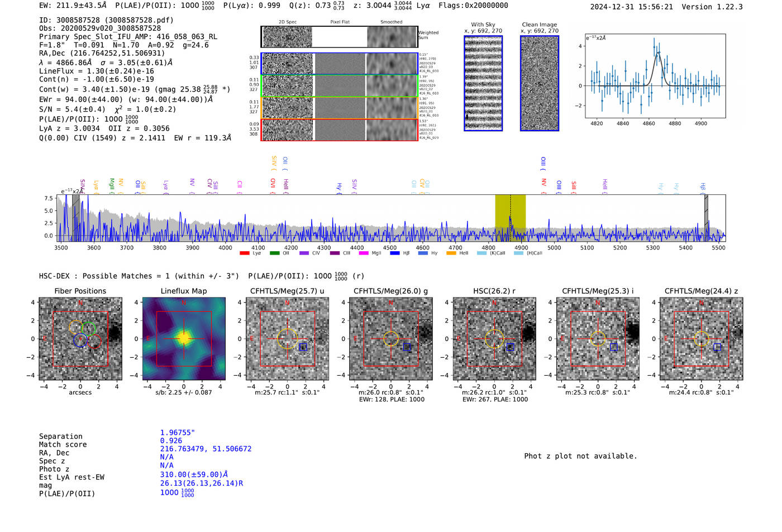
Task: Click the arcsecs axis label
Action: (80, 392)
